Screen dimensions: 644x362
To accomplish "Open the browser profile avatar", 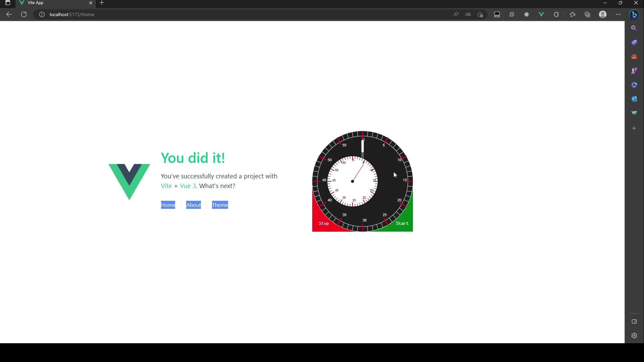I will [603, 14].
